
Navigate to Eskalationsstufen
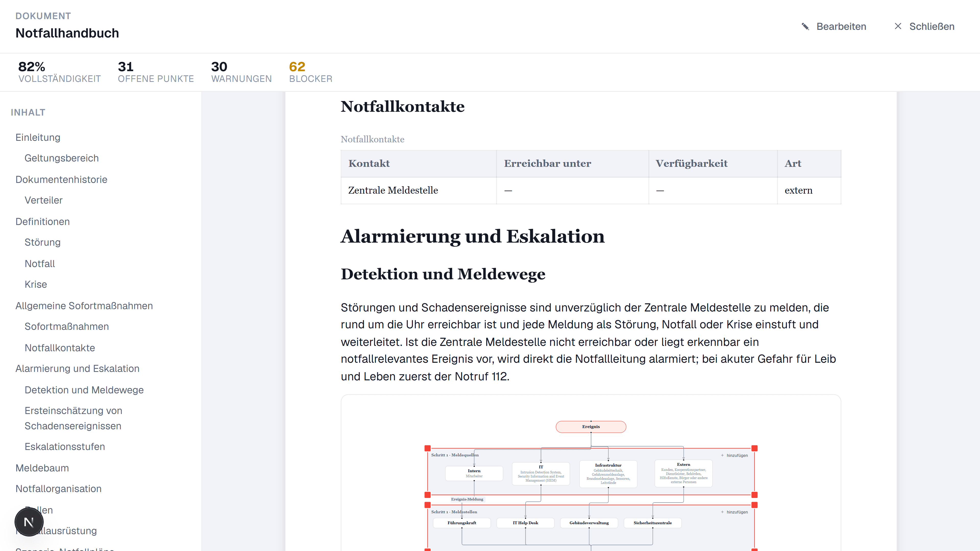(x=65, y=446)
